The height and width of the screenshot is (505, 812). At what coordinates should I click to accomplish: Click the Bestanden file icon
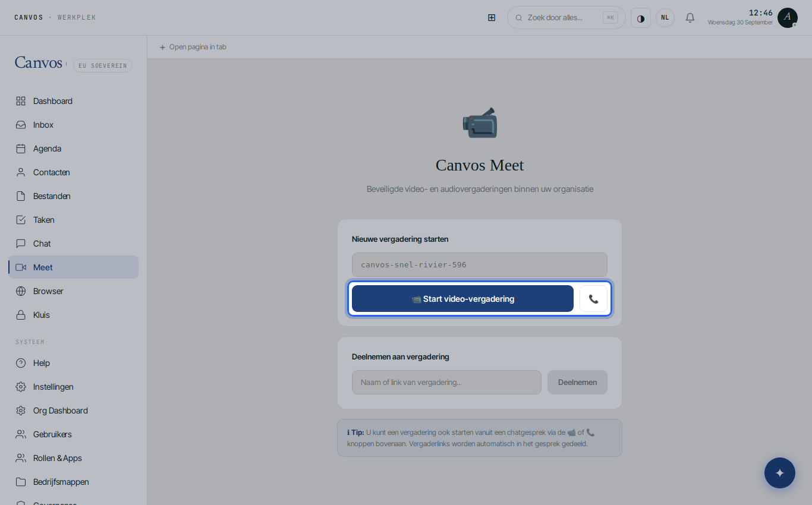point(21,196)
